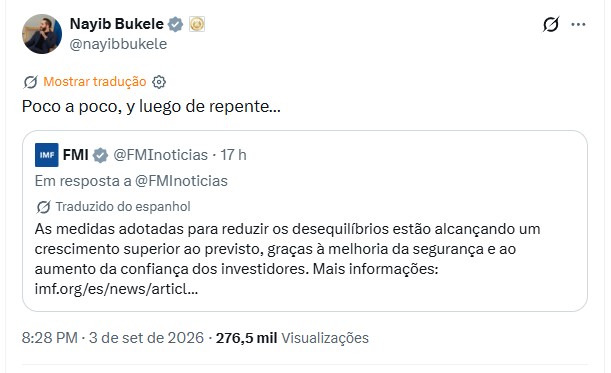
Task: Open translation settings gear icon
Action: (159, 82)
